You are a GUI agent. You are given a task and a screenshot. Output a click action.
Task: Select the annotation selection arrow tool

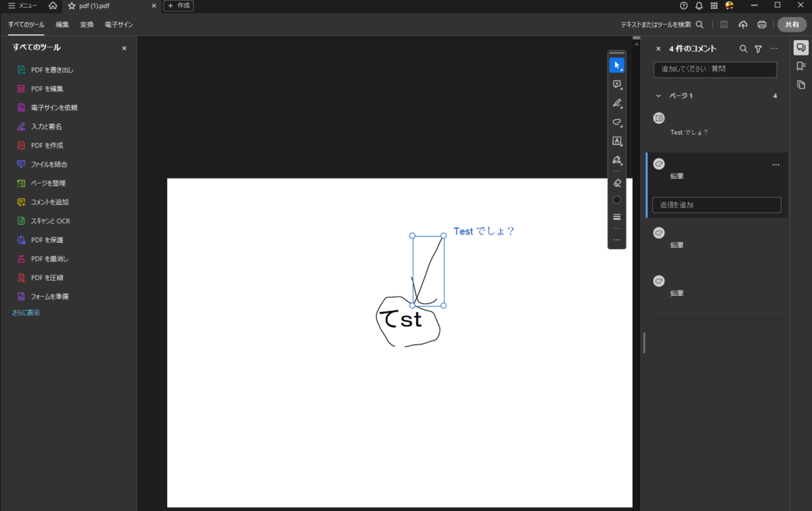coord(616,64)
